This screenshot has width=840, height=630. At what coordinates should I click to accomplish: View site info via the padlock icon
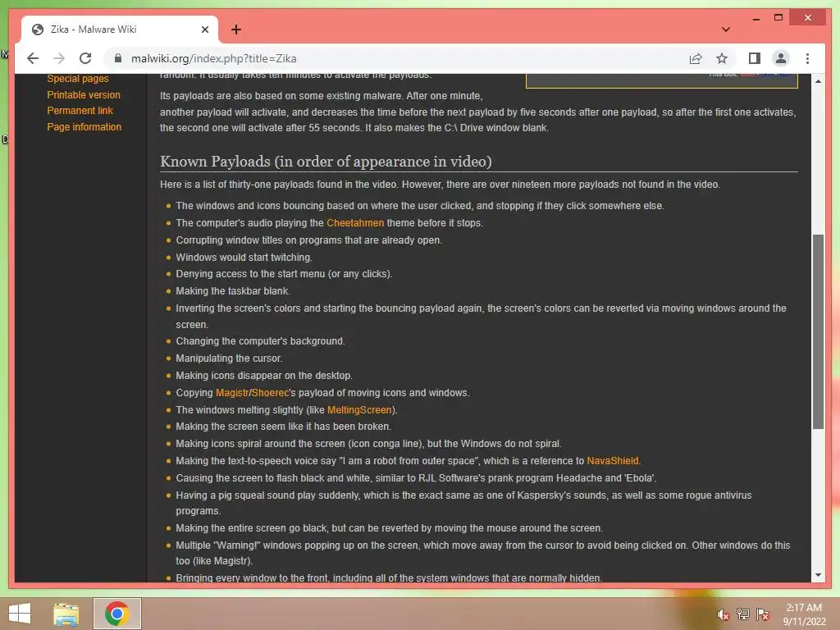click(x=118, y=58)
